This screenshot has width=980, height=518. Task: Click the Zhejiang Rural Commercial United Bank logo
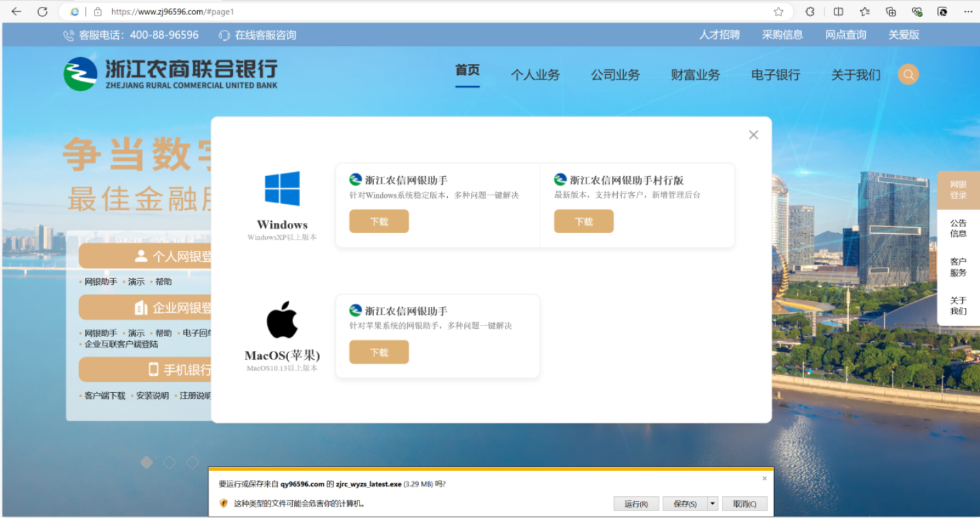(x=171, y=74)
